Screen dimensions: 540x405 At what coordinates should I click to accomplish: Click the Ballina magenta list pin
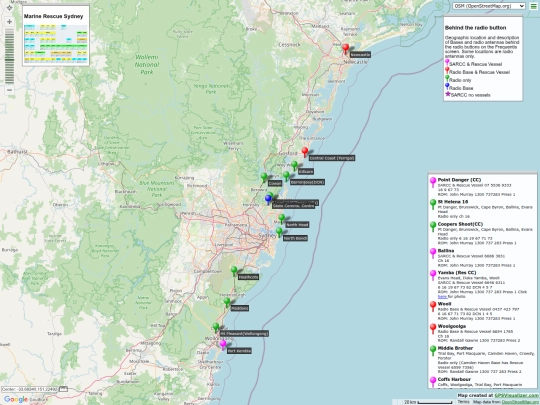[433, 253]
